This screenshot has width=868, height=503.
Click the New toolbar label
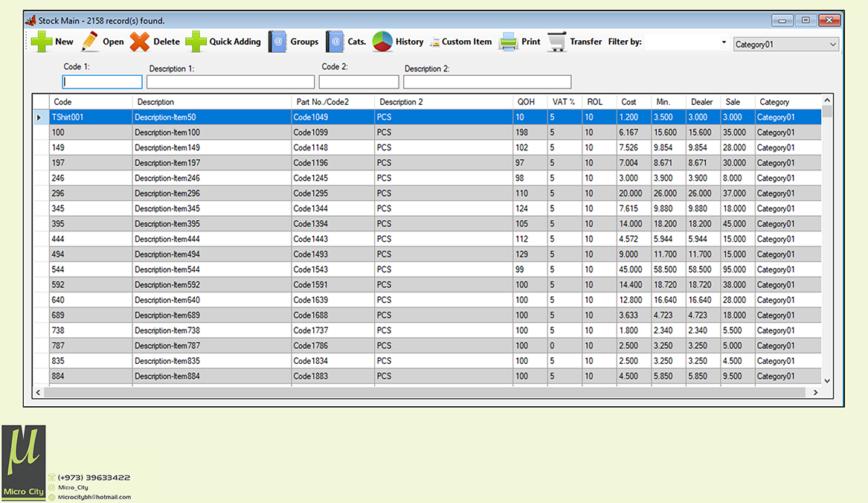tap(64, 42)
